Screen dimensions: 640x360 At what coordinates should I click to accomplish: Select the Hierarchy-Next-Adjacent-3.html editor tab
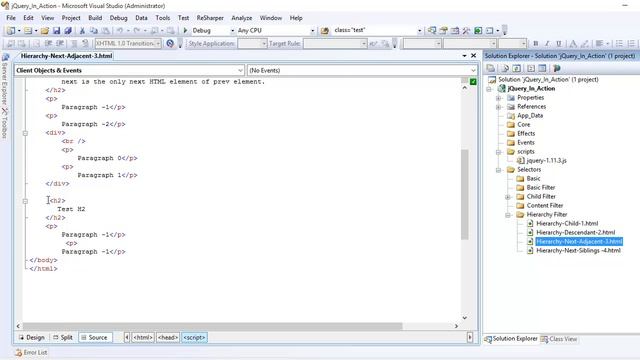(67, 56)
